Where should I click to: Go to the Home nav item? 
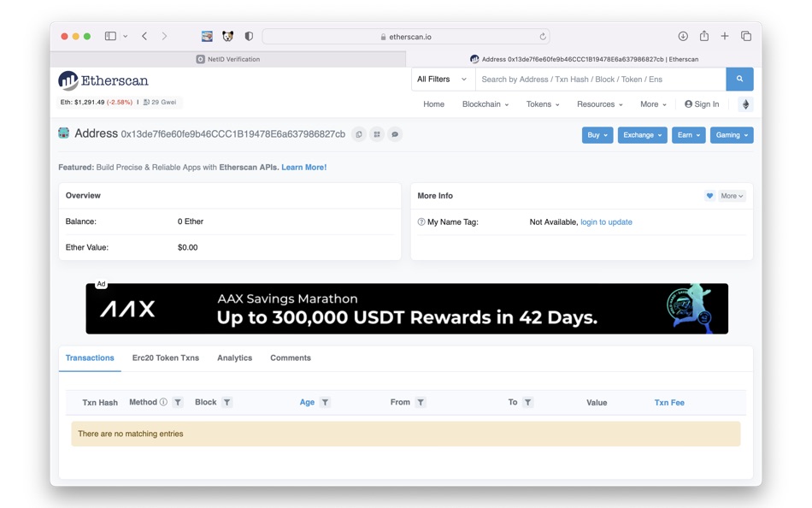(x=433, y=104)
